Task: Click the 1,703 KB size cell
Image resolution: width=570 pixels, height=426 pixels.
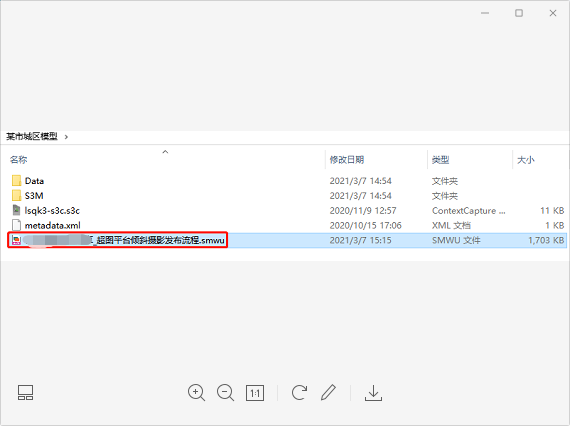Action: (546, 240)
